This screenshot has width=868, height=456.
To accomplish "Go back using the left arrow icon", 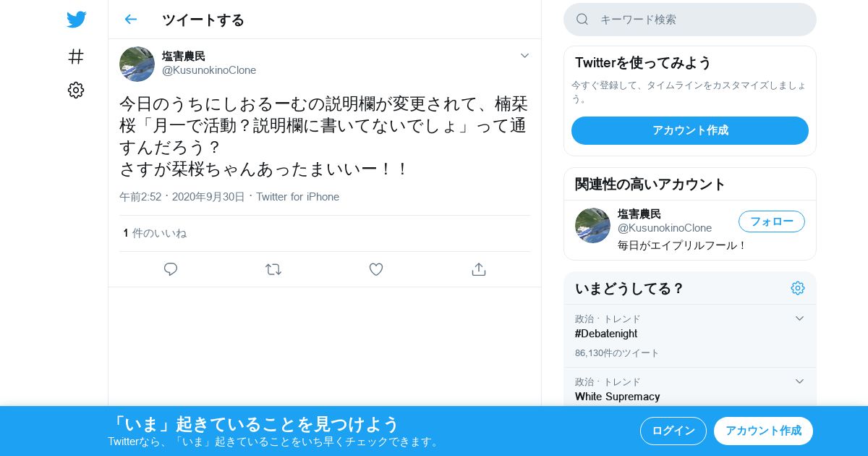I will [x=130, y=20].
